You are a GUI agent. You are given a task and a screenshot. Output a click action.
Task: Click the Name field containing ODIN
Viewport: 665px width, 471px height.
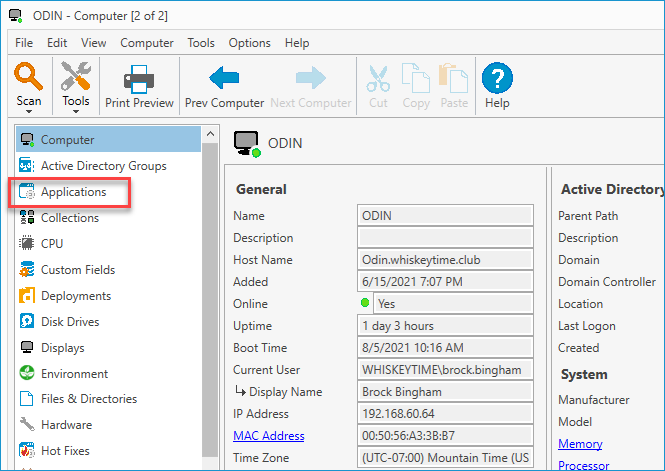445,215
